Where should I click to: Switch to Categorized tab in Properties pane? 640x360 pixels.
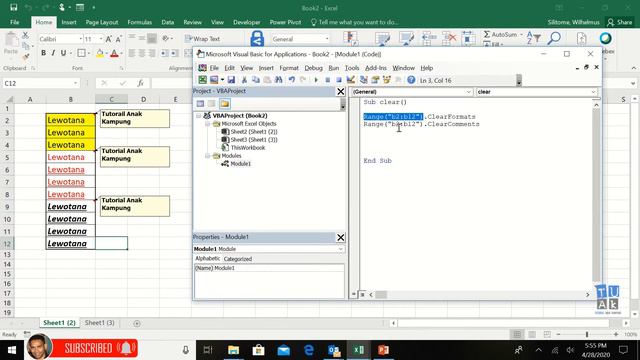click(238, 259)
